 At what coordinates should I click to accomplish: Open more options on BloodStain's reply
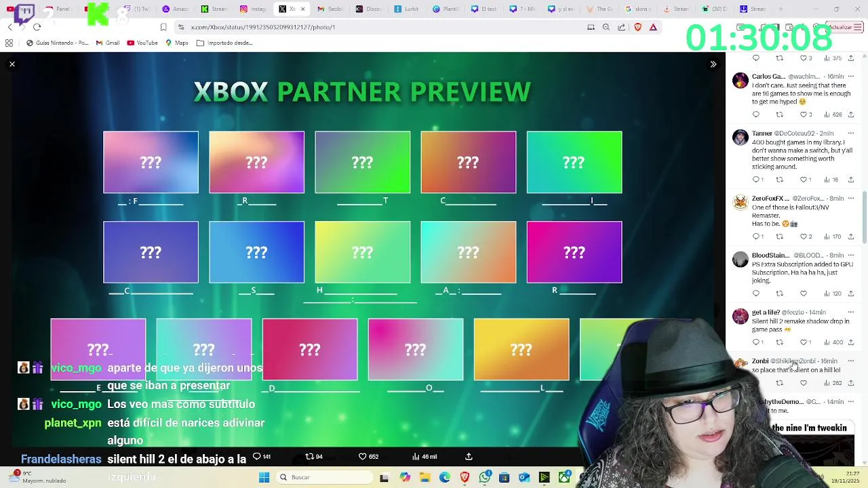851,256
